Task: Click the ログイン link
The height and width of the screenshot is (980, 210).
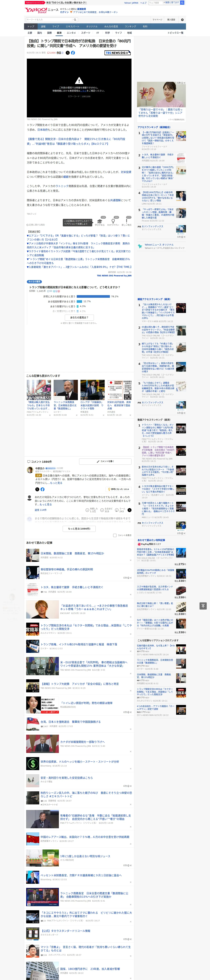Action: pos(64,12)
